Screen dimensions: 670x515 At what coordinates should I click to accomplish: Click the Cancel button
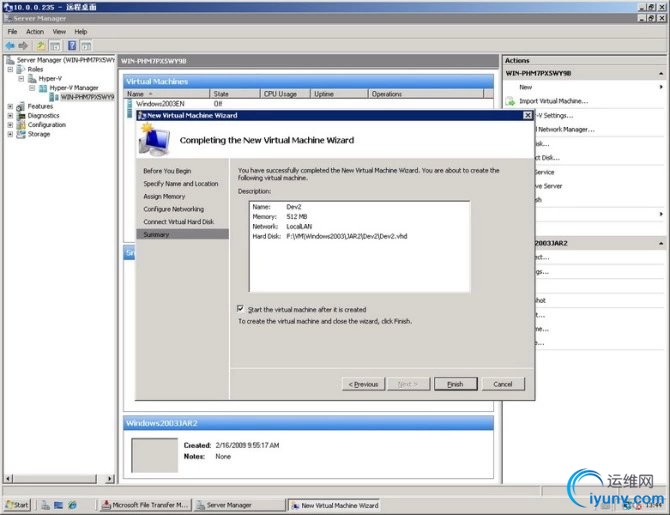503,384
